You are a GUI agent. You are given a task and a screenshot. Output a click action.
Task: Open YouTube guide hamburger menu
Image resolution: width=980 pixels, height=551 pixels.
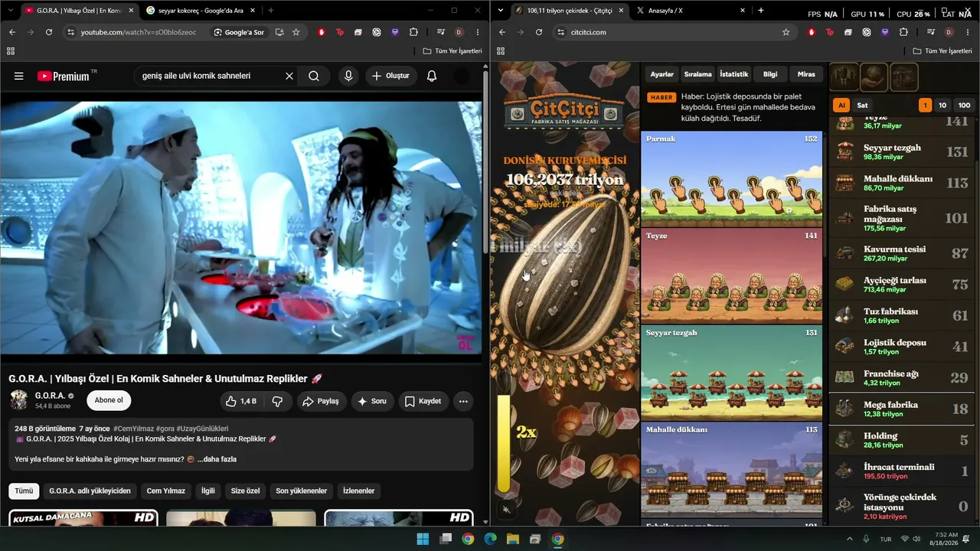pos(19,76)
